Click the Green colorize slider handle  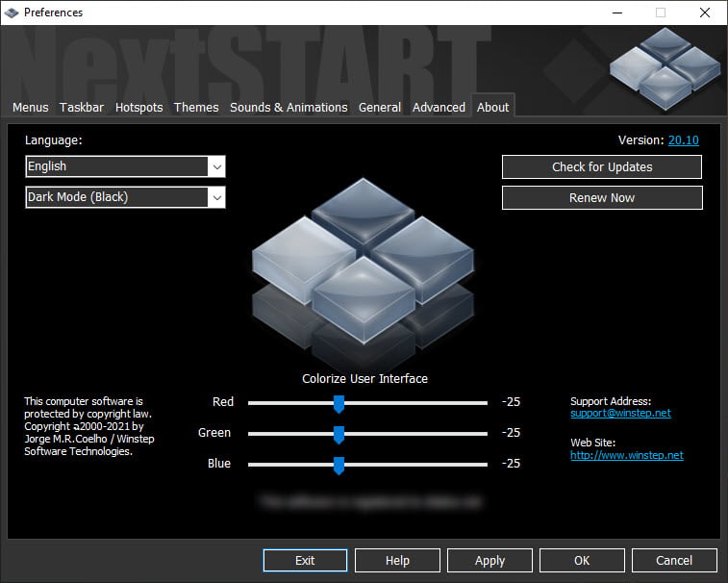coord(339,435)
